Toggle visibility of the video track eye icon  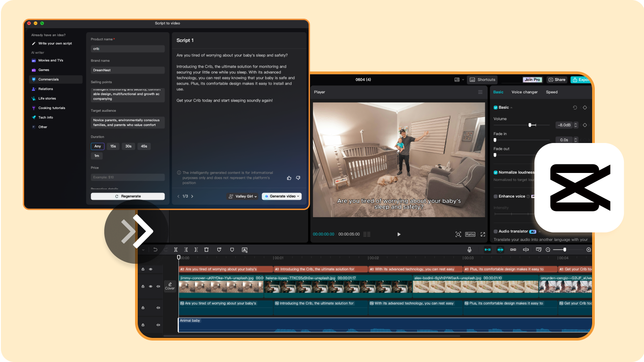pos(151,286)
